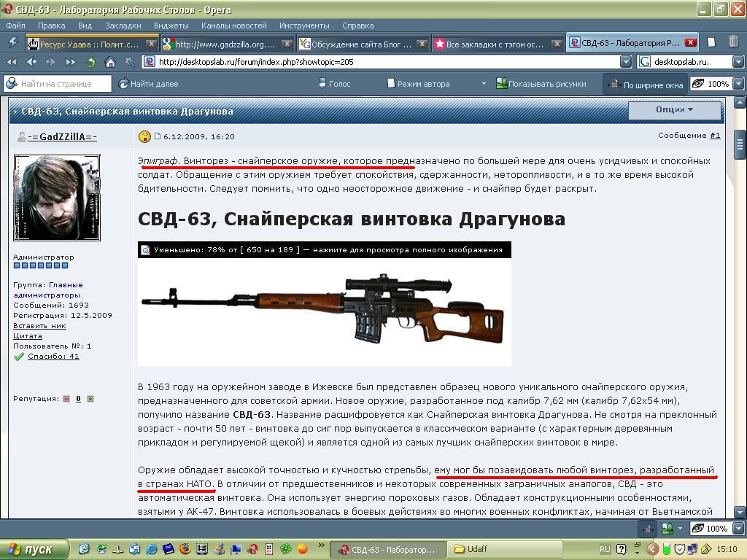Expand the Опции forum options dropdown
The height and width of the screenshot is (560, 747).
674,110
